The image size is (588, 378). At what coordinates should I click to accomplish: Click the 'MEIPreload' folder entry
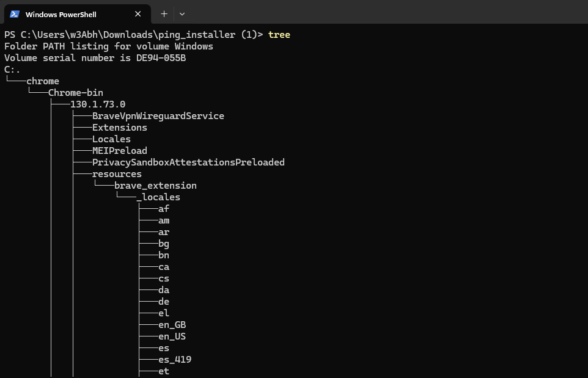click(x=120, y=151)
